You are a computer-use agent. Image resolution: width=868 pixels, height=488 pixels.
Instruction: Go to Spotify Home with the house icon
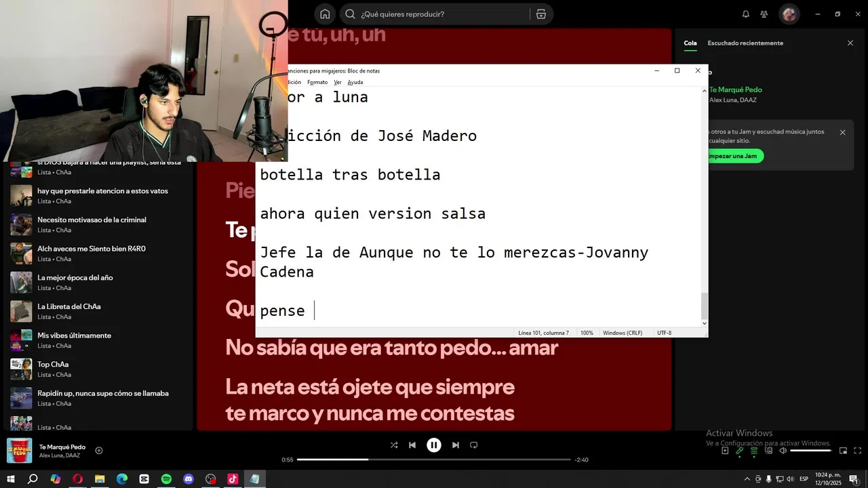tap(325, 14)
